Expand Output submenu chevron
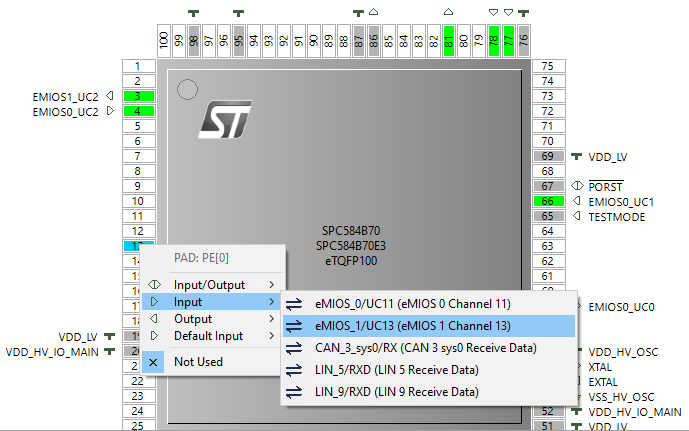689x431 pixels. (x=272, y=319)
